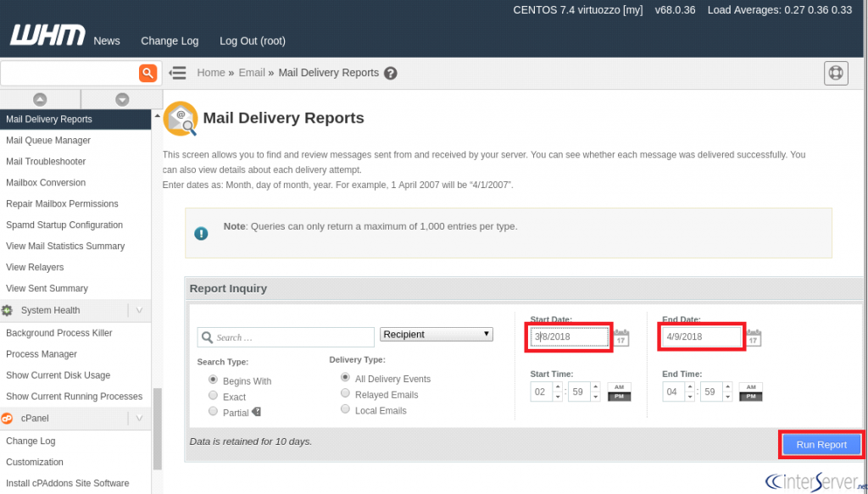
Task: Click the help question mark next to Mail Delivery Reports
Action: tap(390, 73)
